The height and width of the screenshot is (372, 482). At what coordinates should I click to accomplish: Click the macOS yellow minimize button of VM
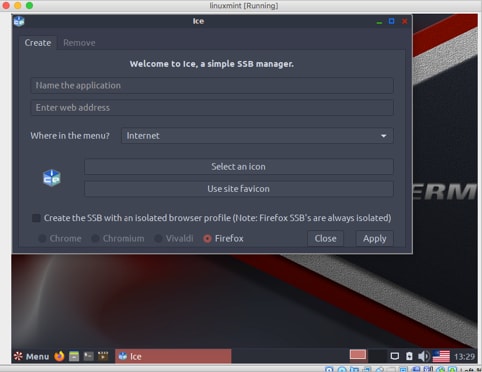click(x=18, y=6)
